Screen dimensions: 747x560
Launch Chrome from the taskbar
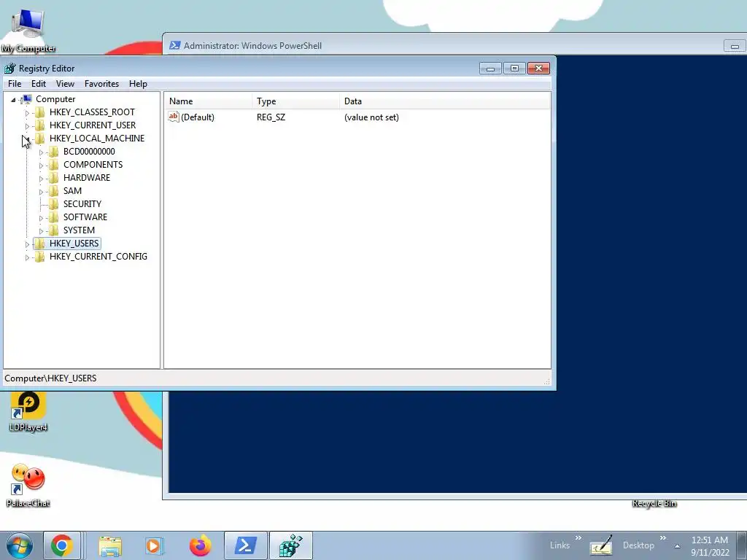(x=61, y=545)
